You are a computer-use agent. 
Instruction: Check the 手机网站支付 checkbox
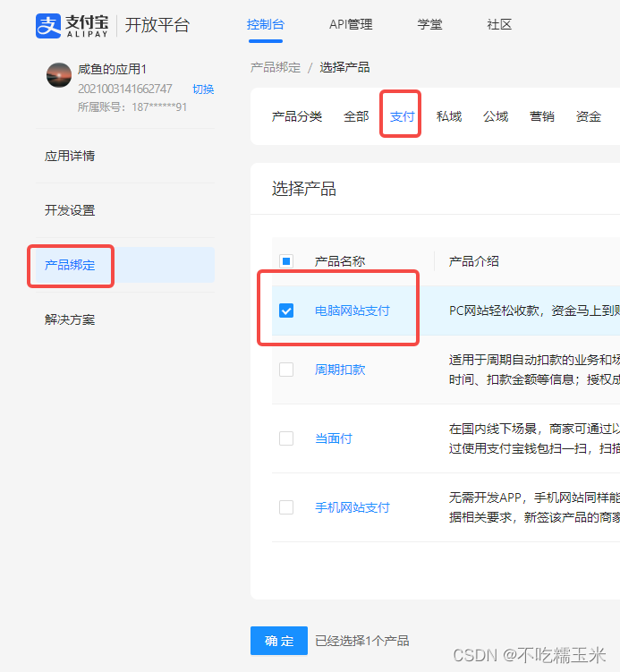pos(286,507)
